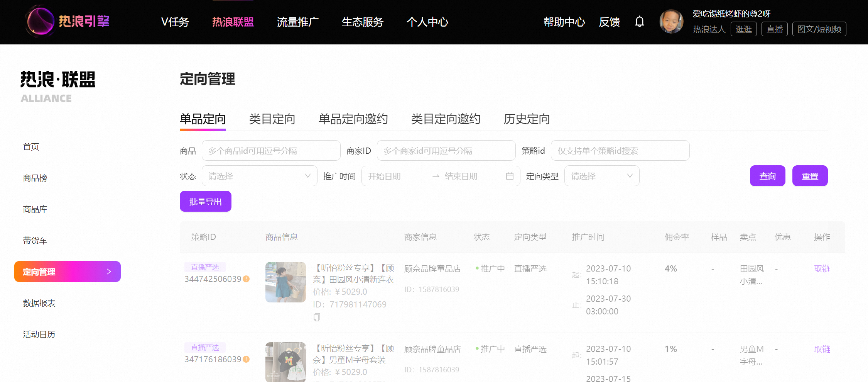The width and height of the screenshot is (868, 382).
Task: Click the 热浪引擎 logo
Action: click(68, 21)
